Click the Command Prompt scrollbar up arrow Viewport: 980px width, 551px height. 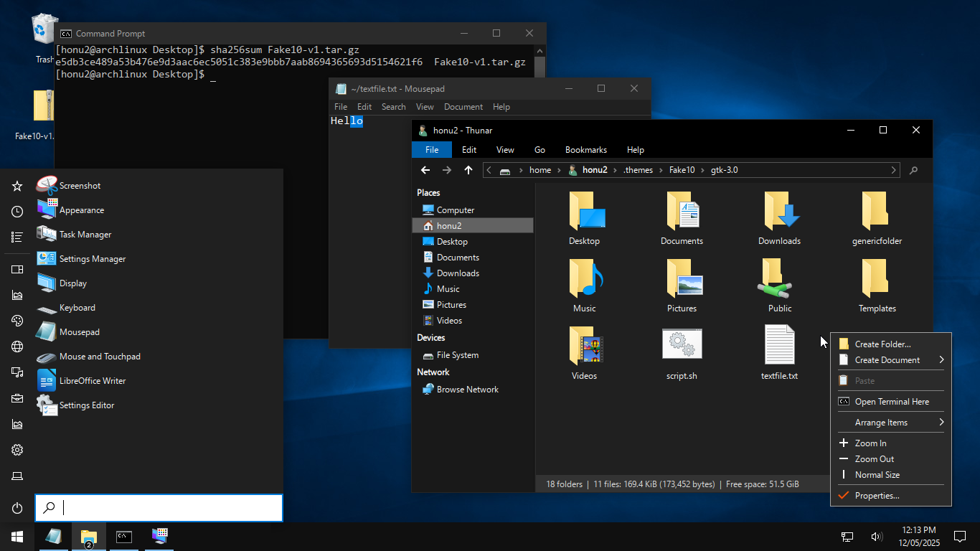pos(540,50)
